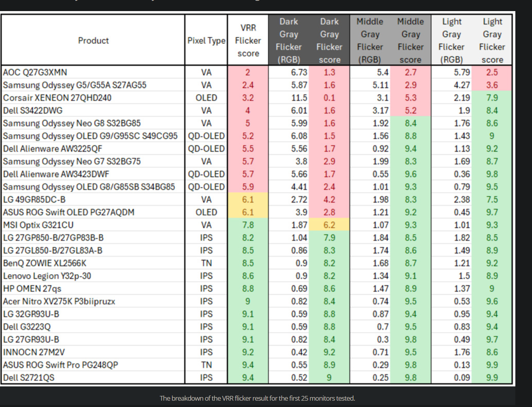The image size is (532, 407).
Task: Click Light Gray RGB 5.79 for AOC
Action: (462, 73)
